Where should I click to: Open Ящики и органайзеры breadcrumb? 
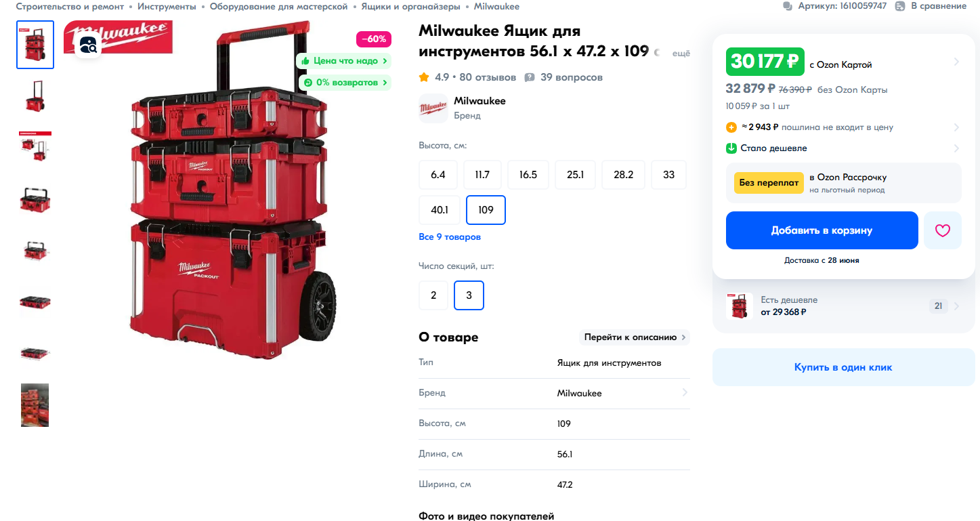point(410,6)
